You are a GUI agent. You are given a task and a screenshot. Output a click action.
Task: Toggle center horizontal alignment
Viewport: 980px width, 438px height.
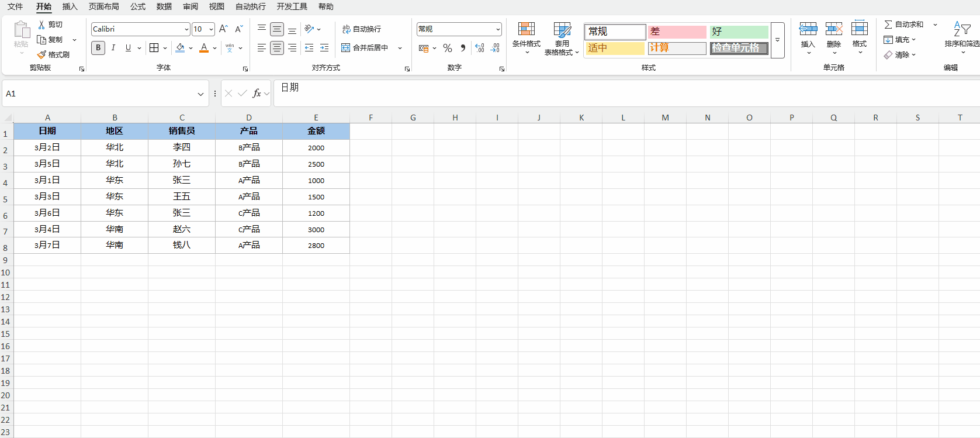coord(277,48)
